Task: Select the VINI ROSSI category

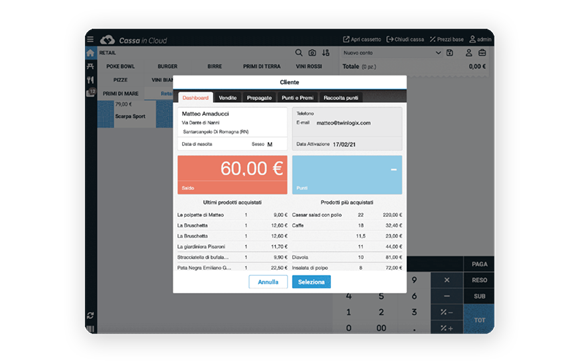Action: [309, 67]
